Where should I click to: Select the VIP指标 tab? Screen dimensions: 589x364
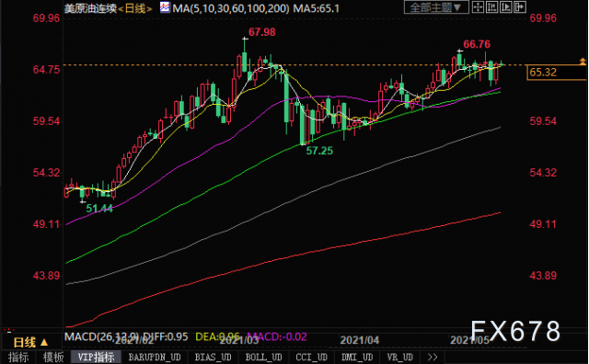pyautogui.click(x=96, y=358)
